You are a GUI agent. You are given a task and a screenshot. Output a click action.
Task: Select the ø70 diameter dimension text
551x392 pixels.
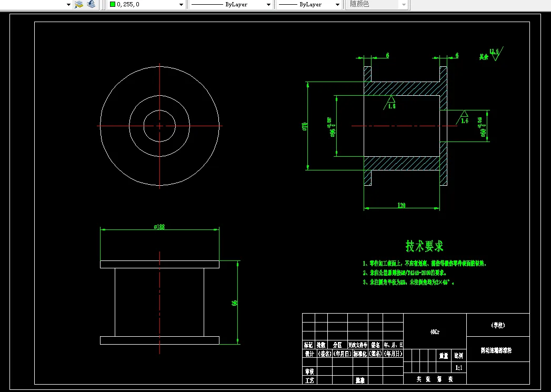point(305,126)
